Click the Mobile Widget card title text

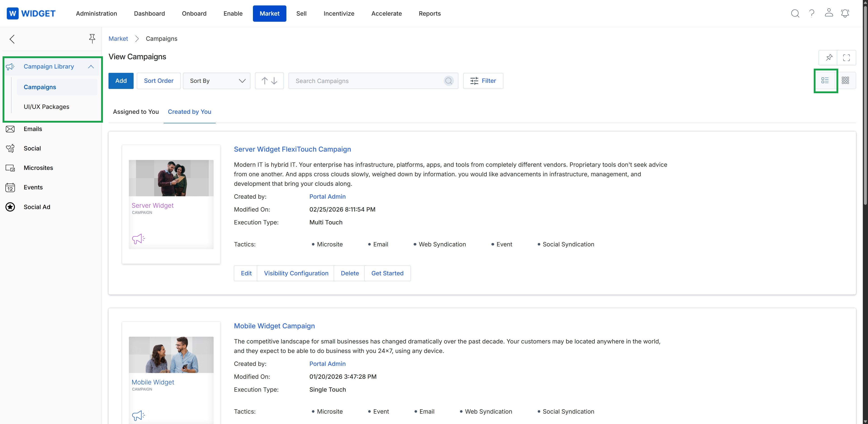(153, 382)
